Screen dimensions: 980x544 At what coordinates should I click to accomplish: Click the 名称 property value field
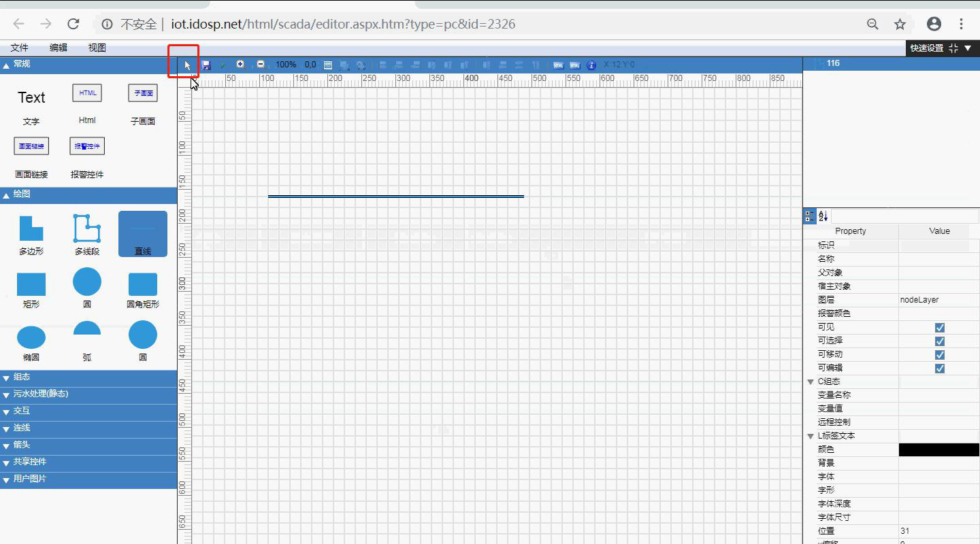tap(938, 259)
